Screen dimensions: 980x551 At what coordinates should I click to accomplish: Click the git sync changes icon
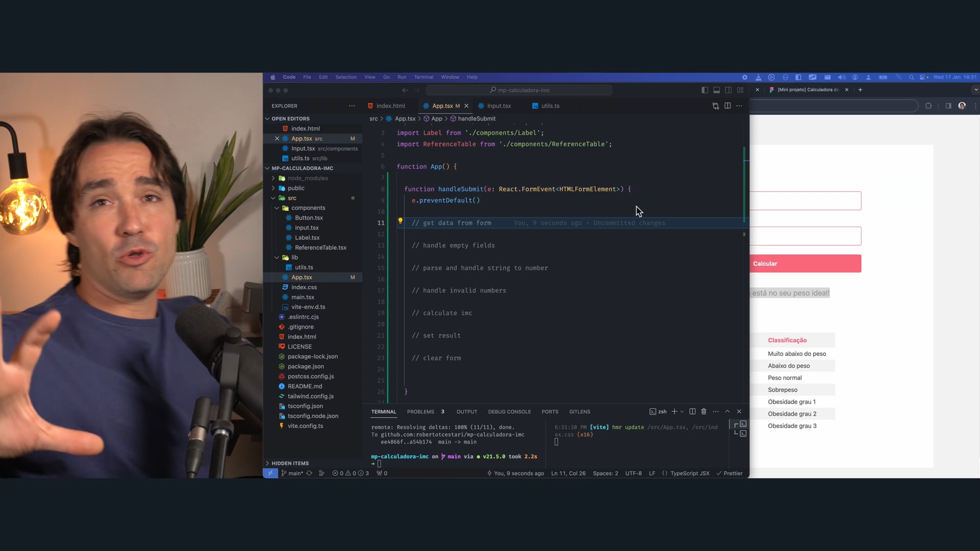click(309, 473)
